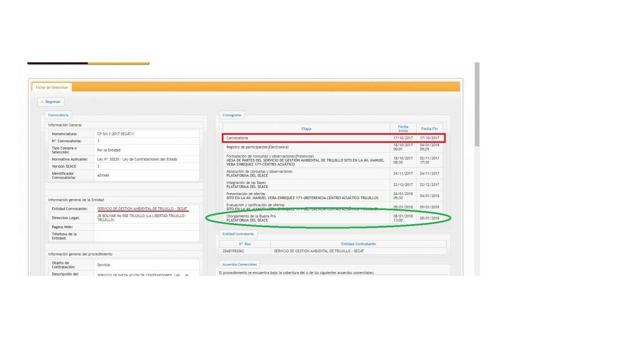Select end date 04/01/2018 09:29

click(x=430, y=147)
